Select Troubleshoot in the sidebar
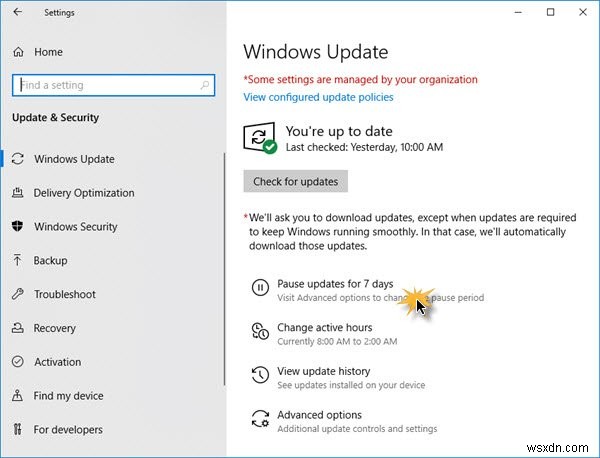Image resolution: width=600 pixels, height=458 pixels. tap(65, 294)
